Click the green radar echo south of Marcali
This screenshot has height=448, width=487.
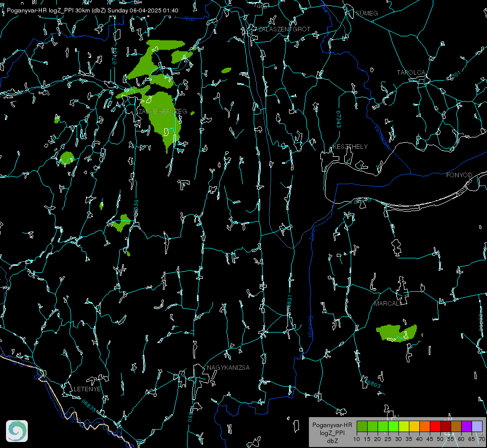point(396,333)
